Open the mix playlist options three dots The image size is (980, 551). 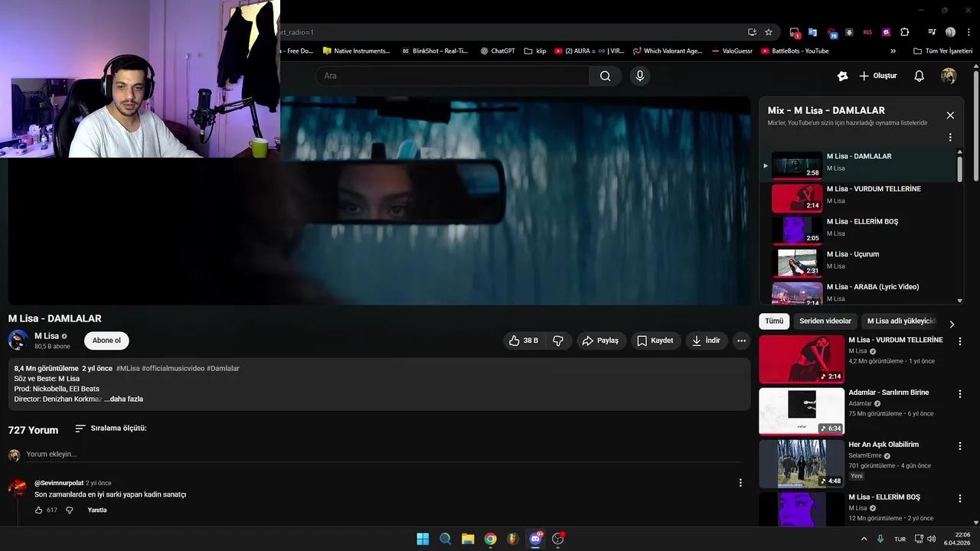(x=950, y=138)
